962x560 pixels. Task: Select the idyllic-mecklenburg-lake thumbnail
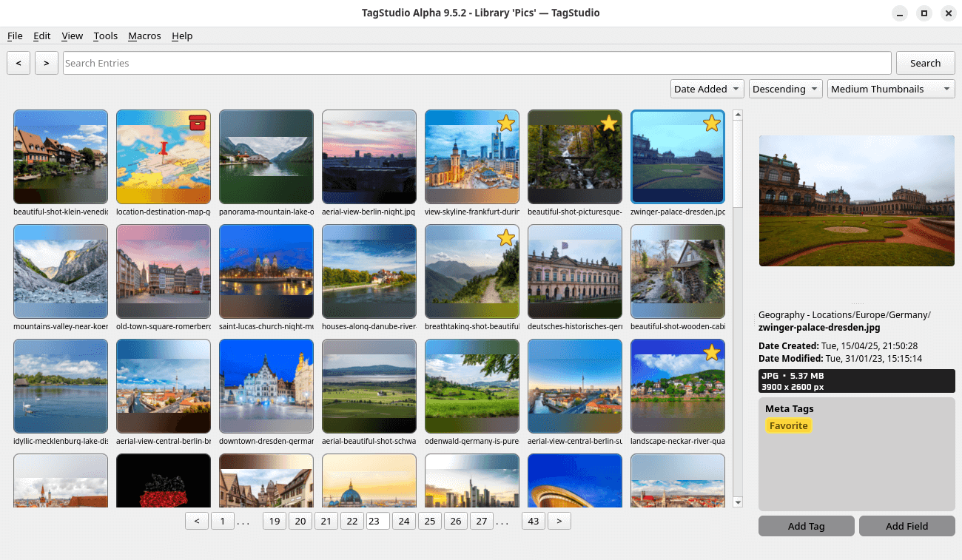pyautogui.click(x=61, y=386)
